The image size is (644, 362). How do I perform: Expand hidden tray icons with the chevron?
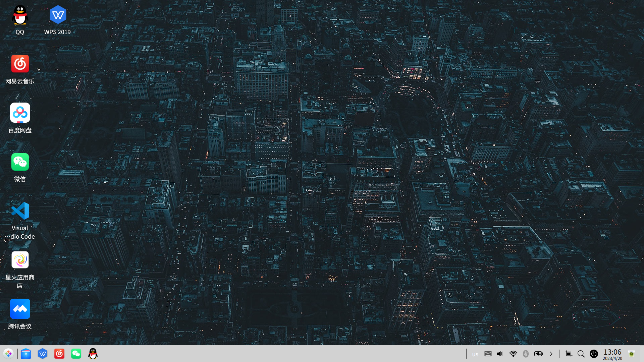click(551, 354)
